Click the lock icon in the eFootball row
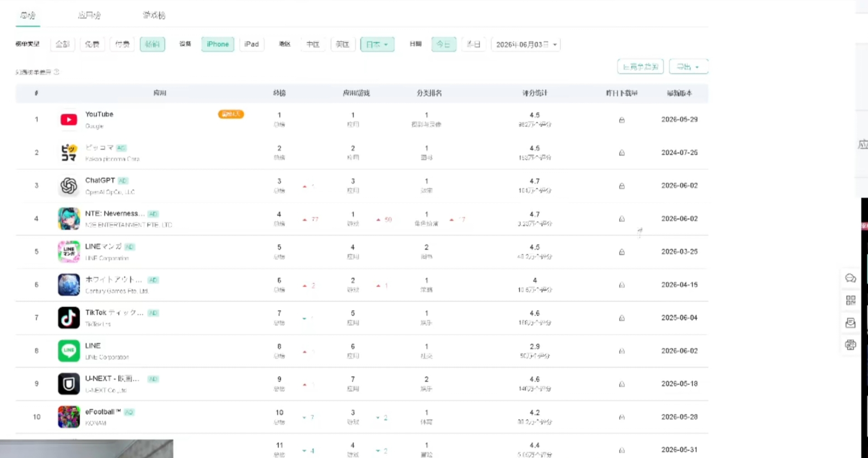This screenshot has height=458, width=868. click(622, 417)
